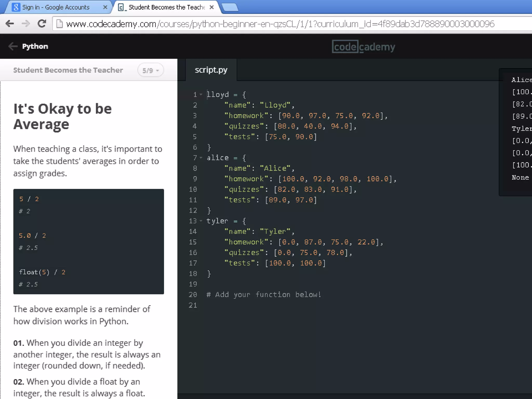Click Lloyd's "homework" line in editor

tap(306, 116)
